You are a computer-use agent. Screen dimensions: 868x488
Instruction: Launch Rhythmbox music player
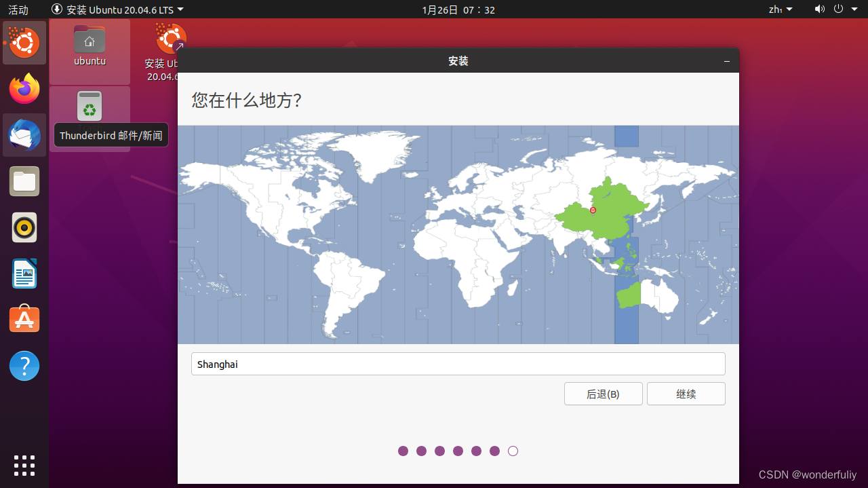click(x=24, y=227)
